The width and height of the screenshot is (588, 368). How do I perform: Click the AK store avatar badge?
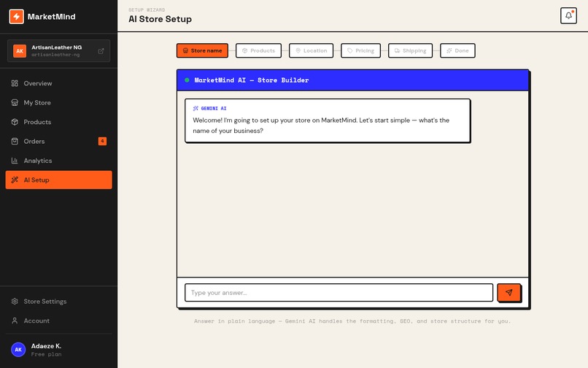[x=20, y=51]
